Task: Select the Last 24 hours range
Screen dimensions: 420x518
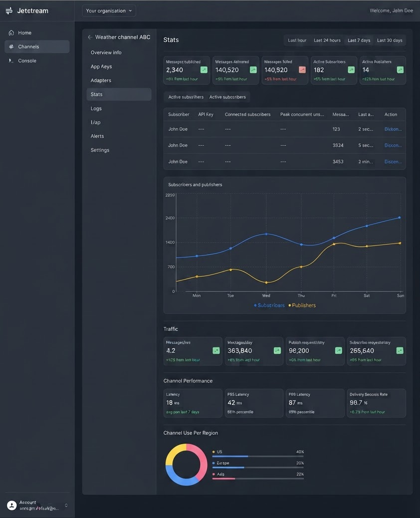Action: 327,40
